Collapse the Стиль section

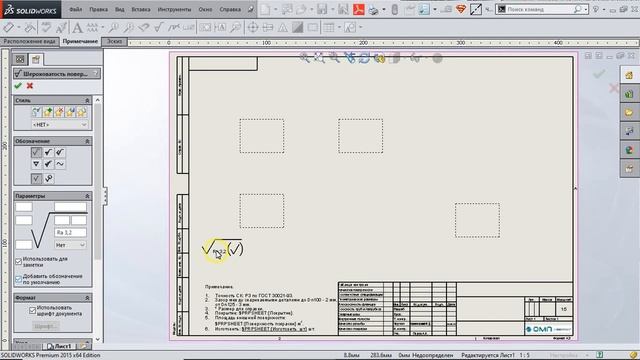(x=87, y=100)
